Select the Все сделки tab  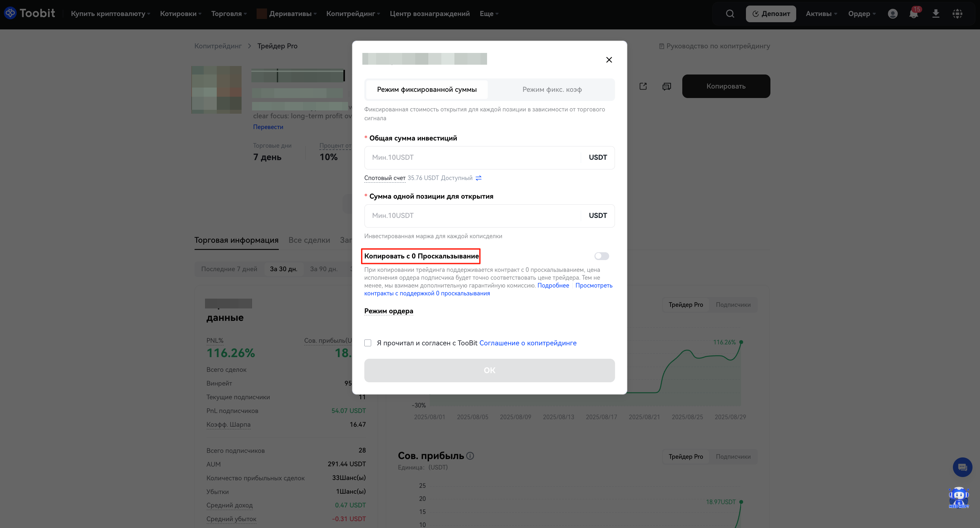coord(309,240)
